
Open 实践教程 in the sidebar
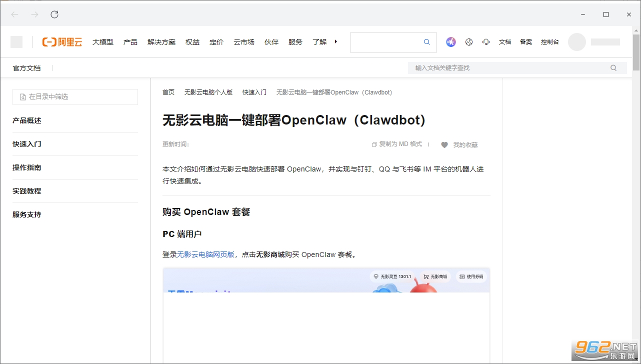click(x=27, y=191)
